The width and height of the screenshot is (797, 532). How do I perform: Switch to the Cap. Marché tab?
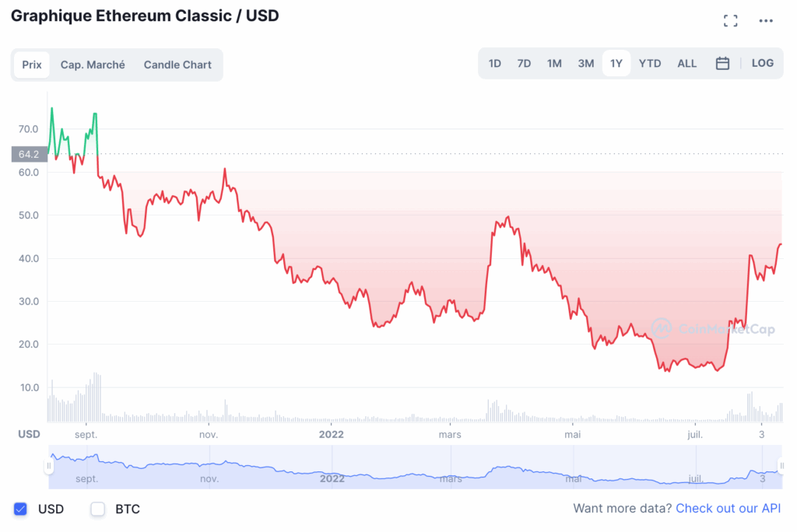pyautogui.click(x=93, y=65)
